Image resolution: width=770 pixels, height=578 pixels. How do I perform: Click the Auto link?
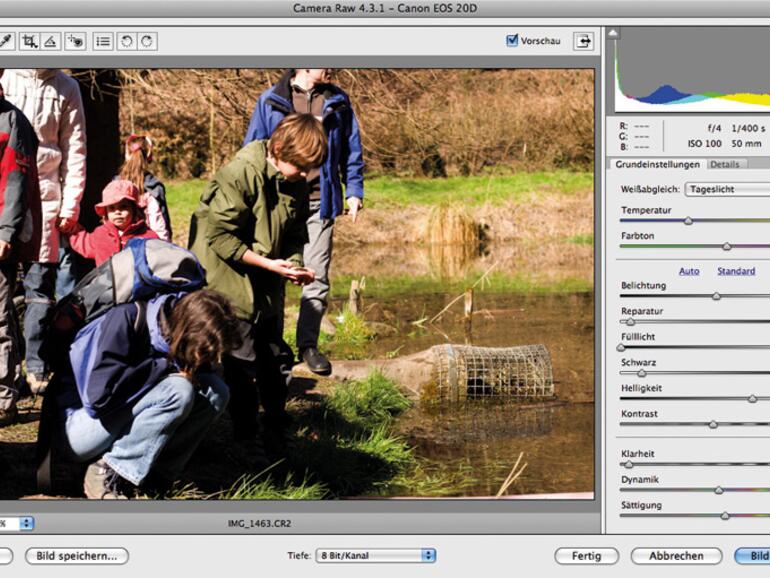pyautogui.click(x=689, y=271)
